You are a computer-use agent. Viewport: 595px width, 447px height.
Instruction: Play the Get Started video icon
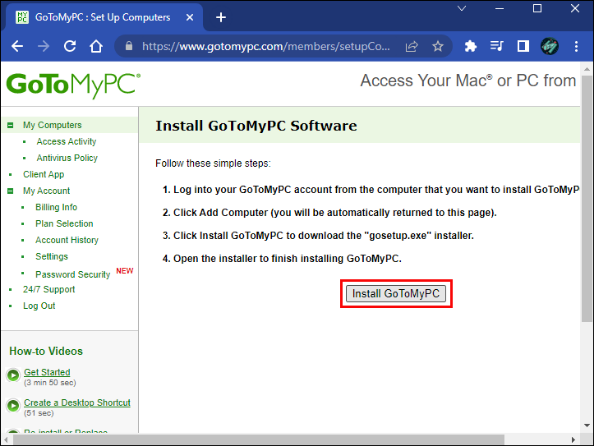(x=13, y=375)
